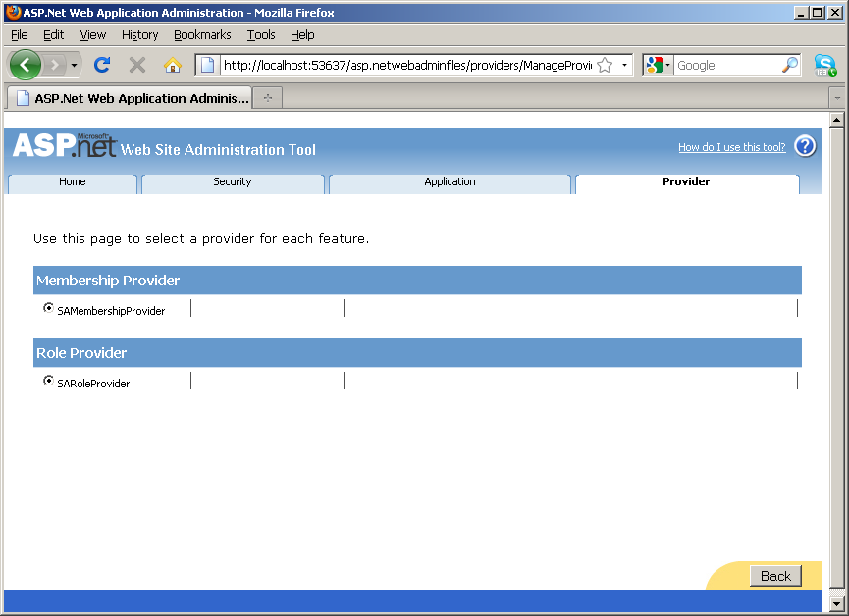Click the Google search box
Image resolution: width=849 pixels, height=616 pixels.
(727, 65)
